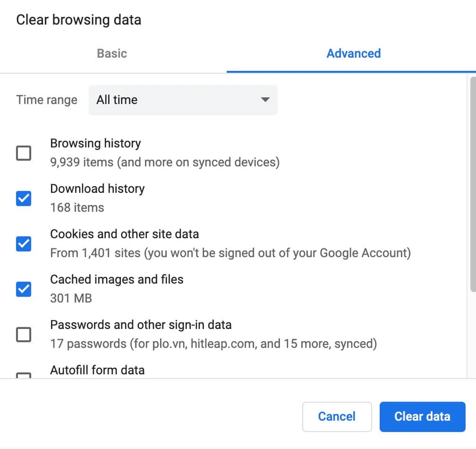Click the Passwords and other sign-in data label
This screenshot has width=476, height=449.
[141, 325]
